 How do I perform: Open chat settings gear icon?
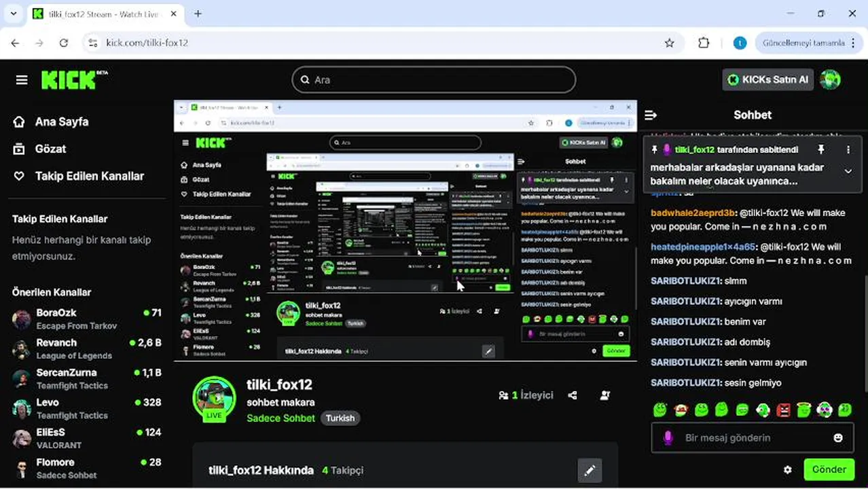(x=787, y=469)
